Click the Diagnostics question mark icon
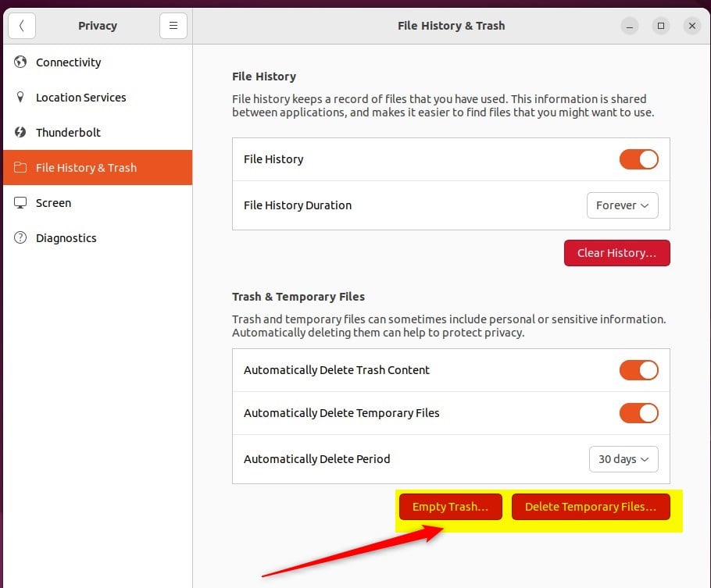 click(x=20, y=238)
